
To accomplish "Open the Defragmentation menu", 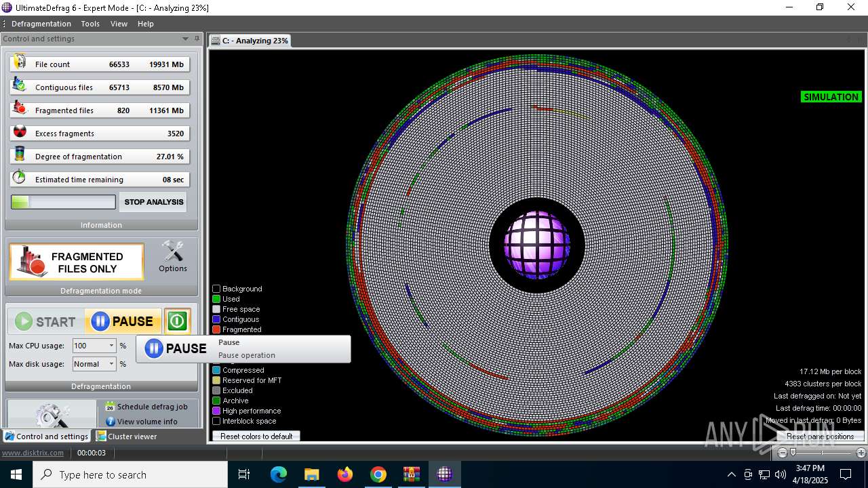I will point(41,24).
